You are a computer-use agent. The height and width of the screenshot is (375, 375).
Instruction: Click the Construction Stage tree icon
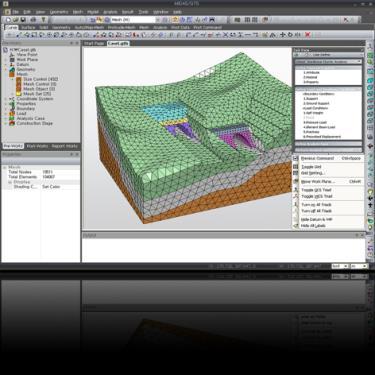[x=12, y=123]
